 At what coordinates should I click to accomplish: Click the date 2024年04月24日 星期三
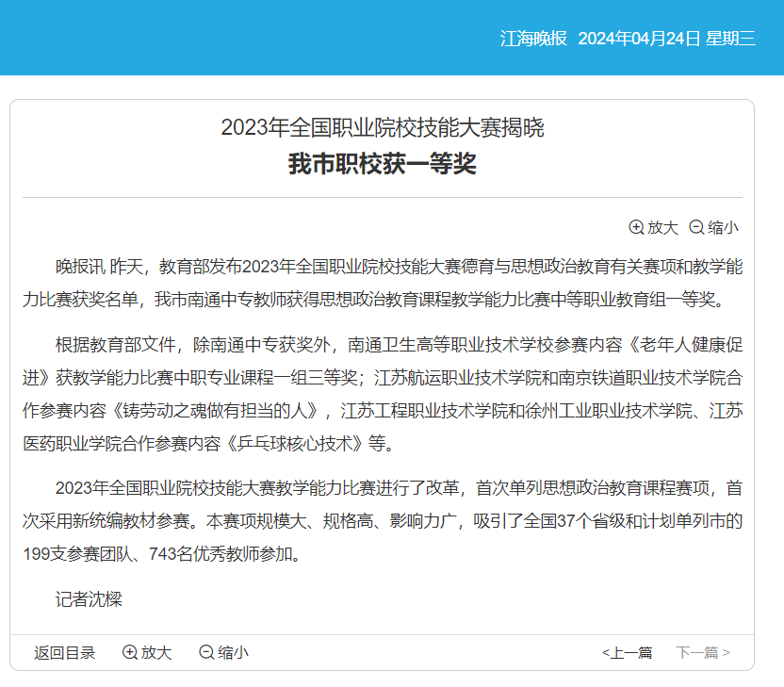(666, 39)
